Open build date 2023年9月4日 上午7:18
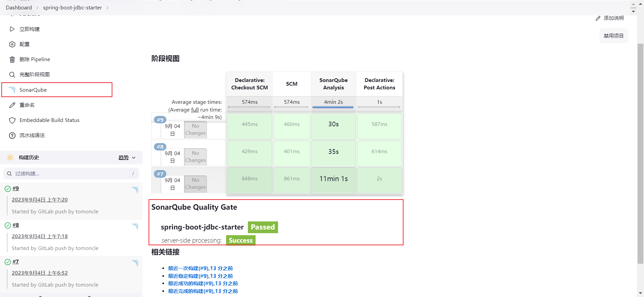Screen dimensions: 644x297 click(40, 237)
